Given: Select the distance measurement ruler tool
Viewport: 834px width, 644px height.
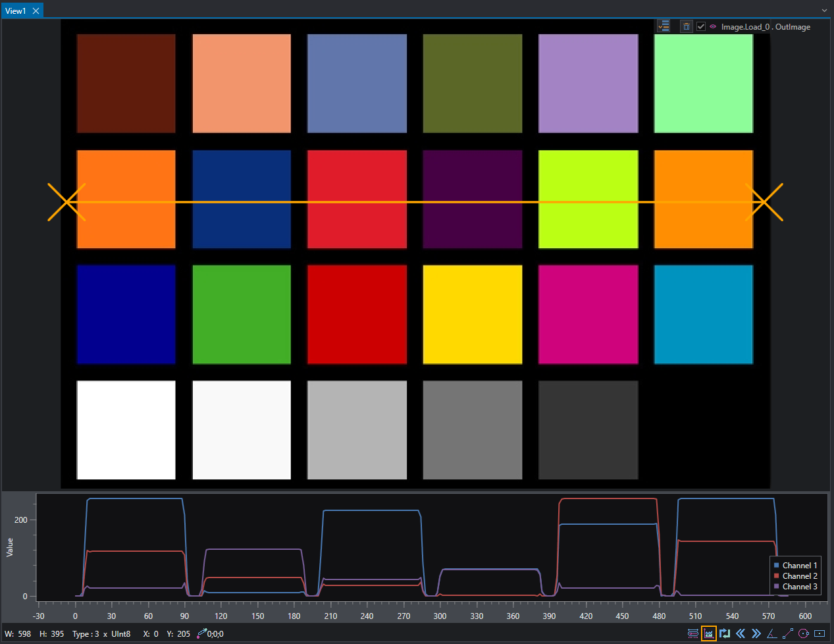Looking at the screenshot, I should [x=693, y=633].
